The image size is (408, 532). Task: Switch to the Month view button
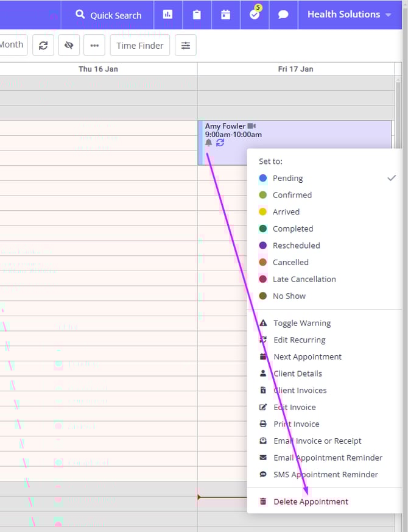12,45
